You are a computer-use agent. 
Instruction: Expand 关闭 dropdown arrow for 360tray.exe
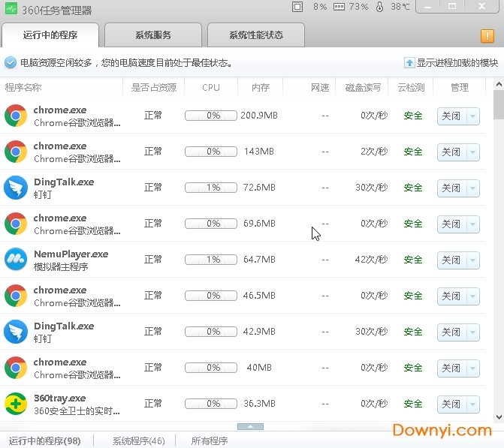tap(472, 404)
